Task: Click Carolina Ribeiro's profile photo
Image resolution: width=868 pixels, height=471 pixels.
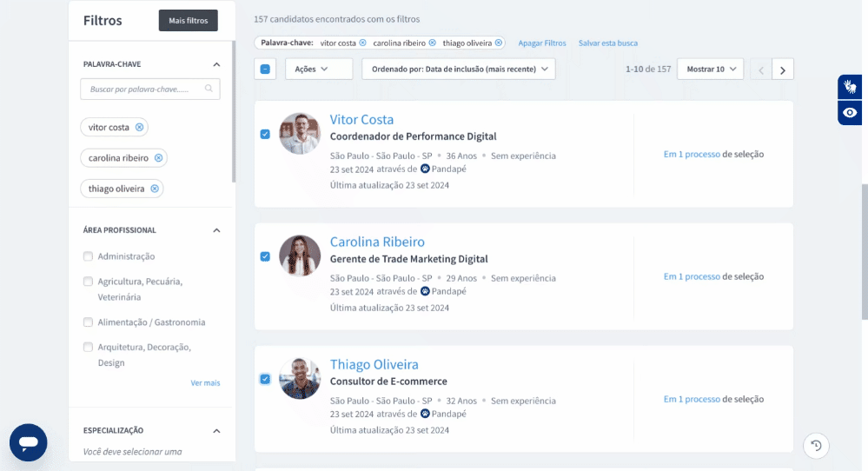Action: (x=300, y=256)
